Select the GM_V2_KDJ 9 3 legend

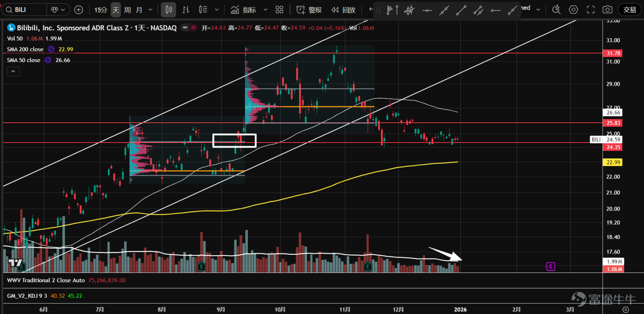pos(27,296)
